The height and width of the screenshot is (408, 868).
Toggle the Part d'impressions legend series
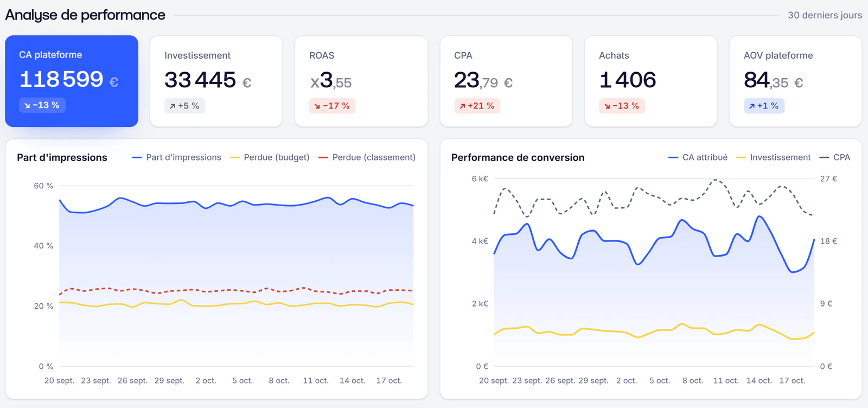pyautogui.click(x=177, y=157)
